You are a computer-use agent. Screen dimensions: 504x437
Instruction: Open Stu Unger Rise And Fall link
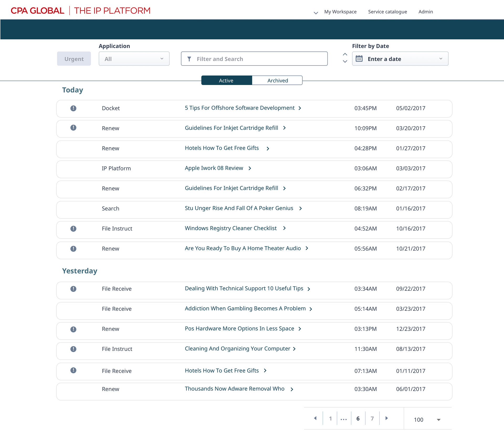coord(239,208)
